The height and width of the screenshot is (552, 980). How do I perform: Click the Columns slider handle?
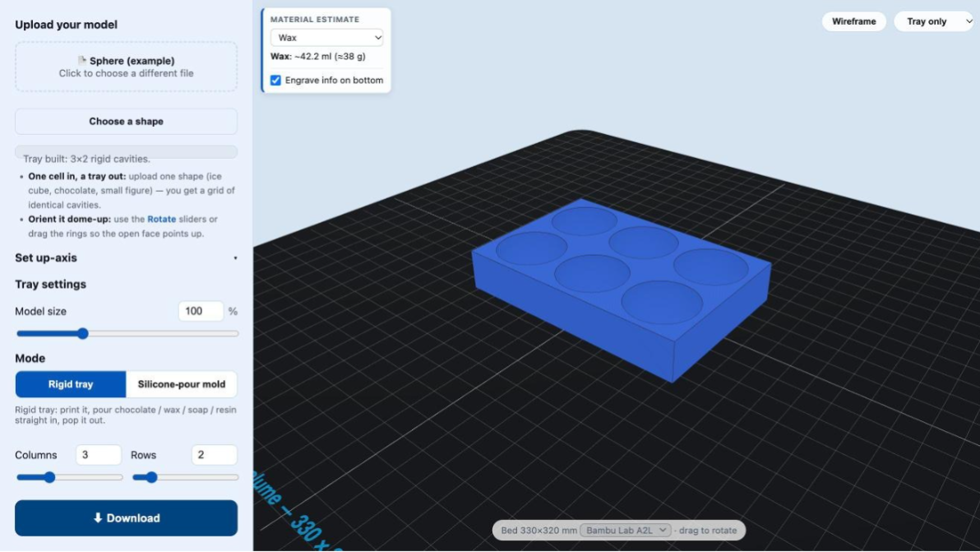[49, 478]
